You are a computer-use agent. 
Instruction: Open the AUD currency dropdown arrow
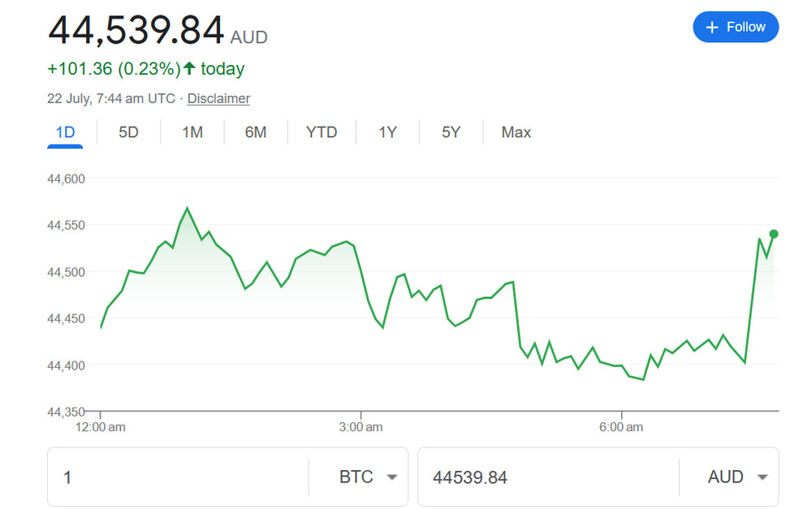pos(762,477)
